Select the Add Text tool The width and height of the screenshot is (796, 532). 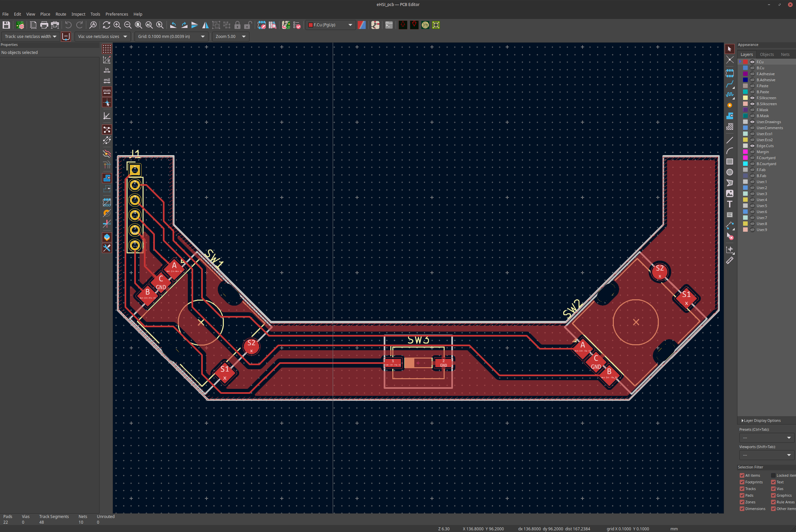pos(729,204)
